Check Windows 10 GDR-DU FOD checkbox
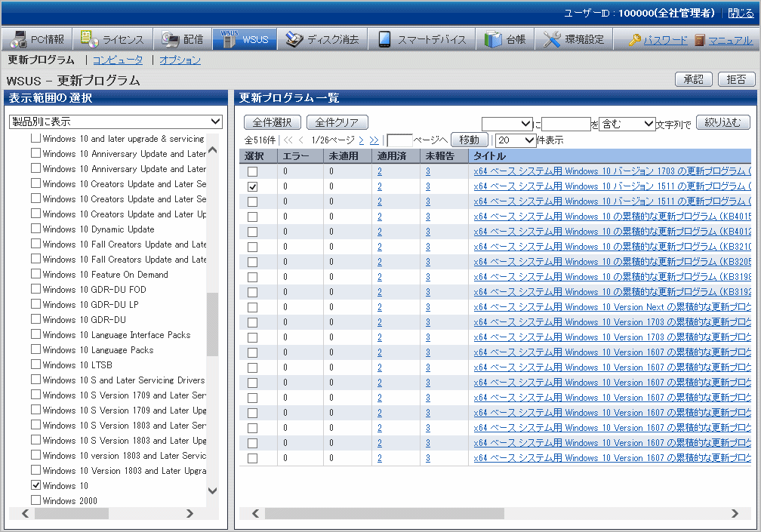761x532 pixels. pos(35,289)
